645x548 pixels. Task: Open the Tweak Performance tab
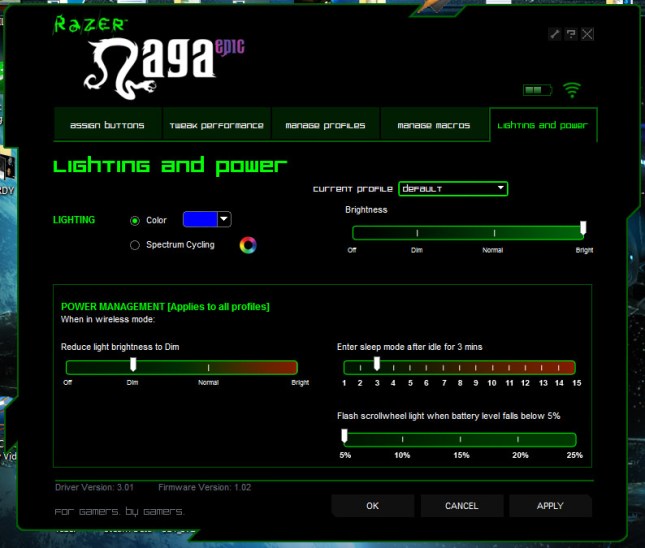pyautogui.click(x=215, y=126)
